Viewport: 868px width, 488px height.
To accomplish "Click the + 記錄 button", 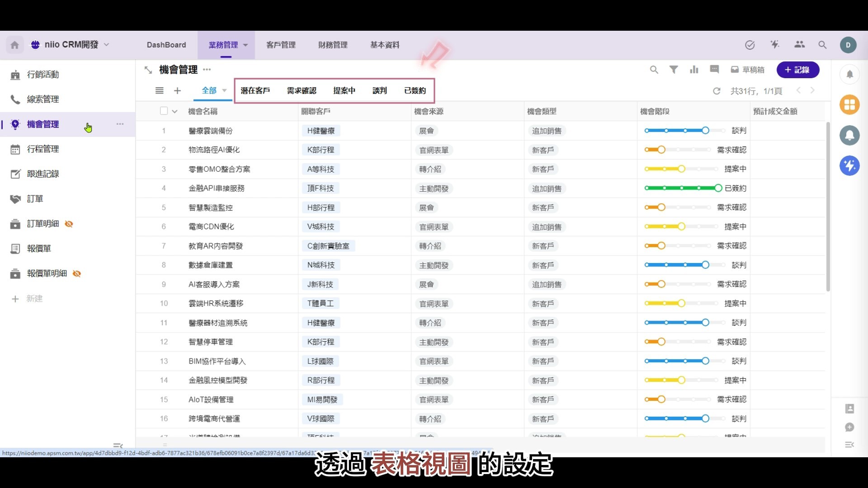I will point(798,70).
